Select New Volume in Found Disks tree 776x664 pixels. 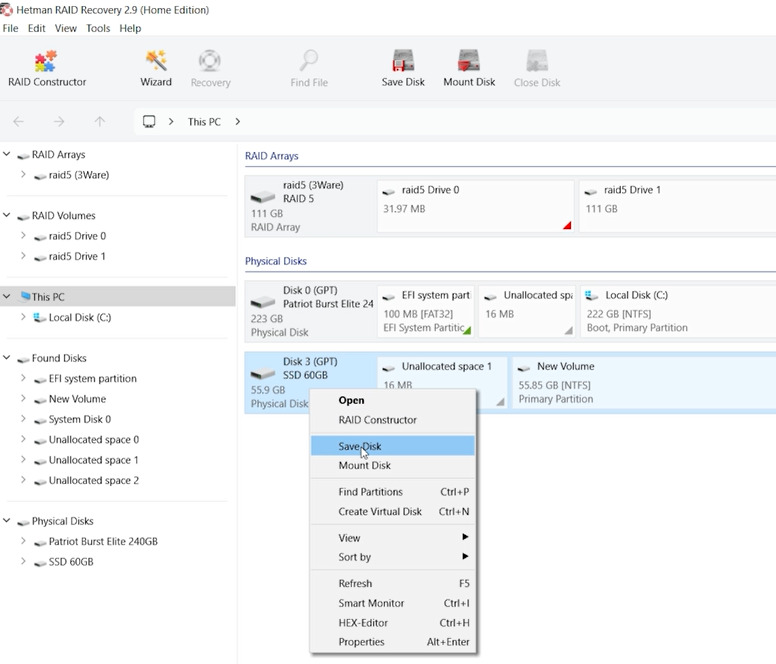pyautogui.click(x=77, y=399)
